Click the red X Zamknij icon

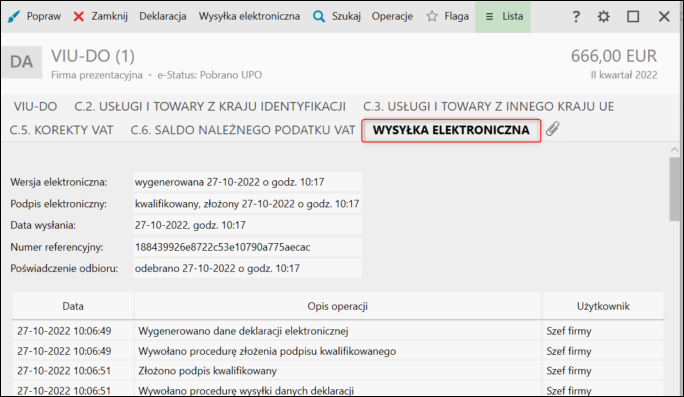pos(79,17)
